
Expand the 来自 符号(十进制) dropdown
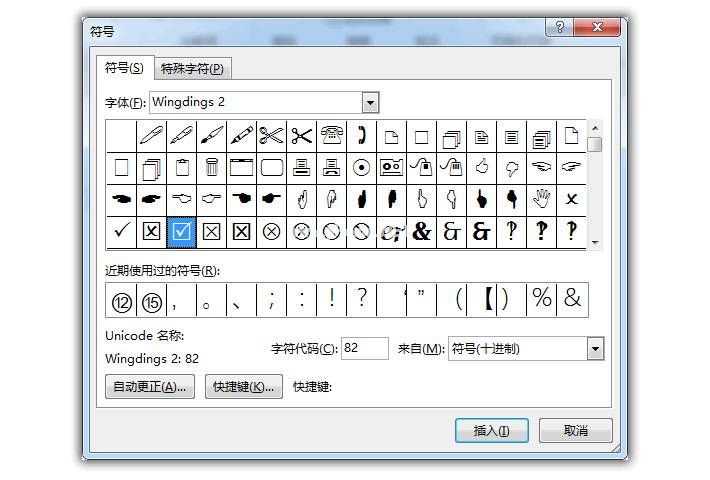[x=595, y=349]
